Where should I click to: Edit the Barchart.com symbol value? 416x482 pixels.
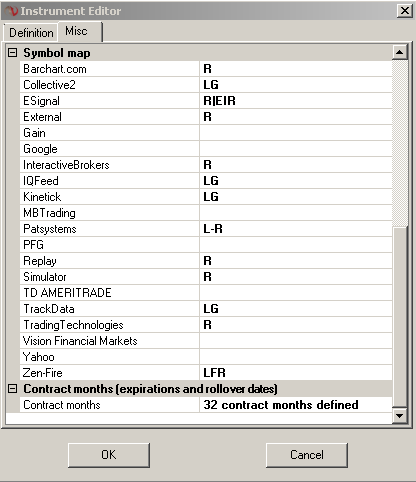tap(295, 69)
